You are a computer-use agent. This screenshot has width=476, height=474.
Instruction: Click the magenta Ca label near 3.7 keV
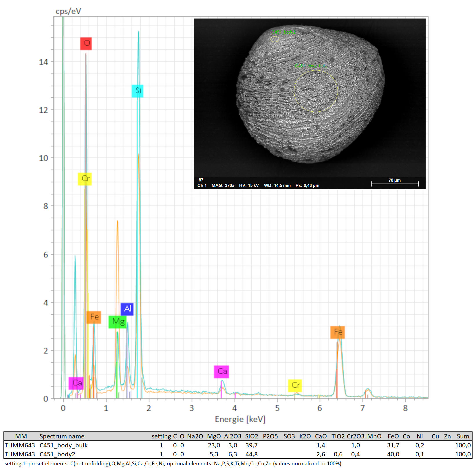pos(221,372)
